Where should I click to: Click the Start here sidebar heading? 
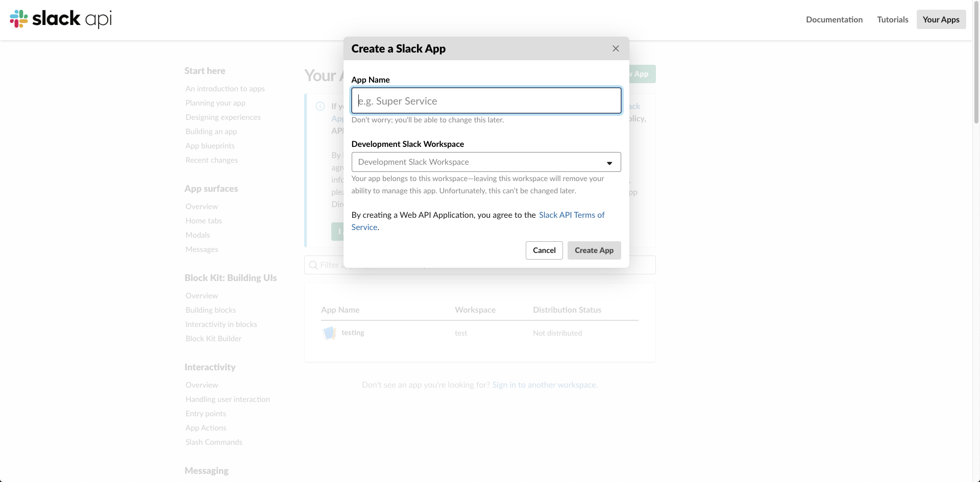205,71
